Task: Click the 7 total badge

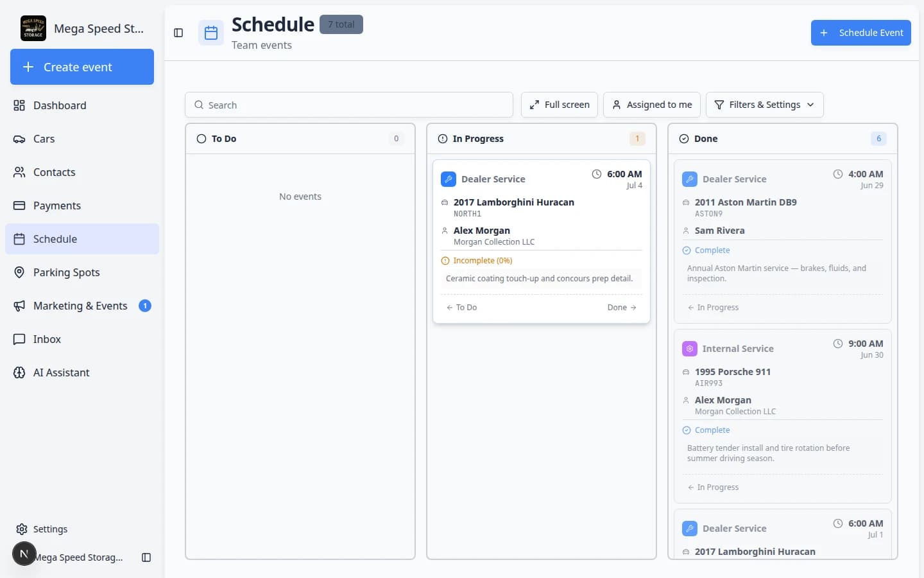Action: (341, 24)
